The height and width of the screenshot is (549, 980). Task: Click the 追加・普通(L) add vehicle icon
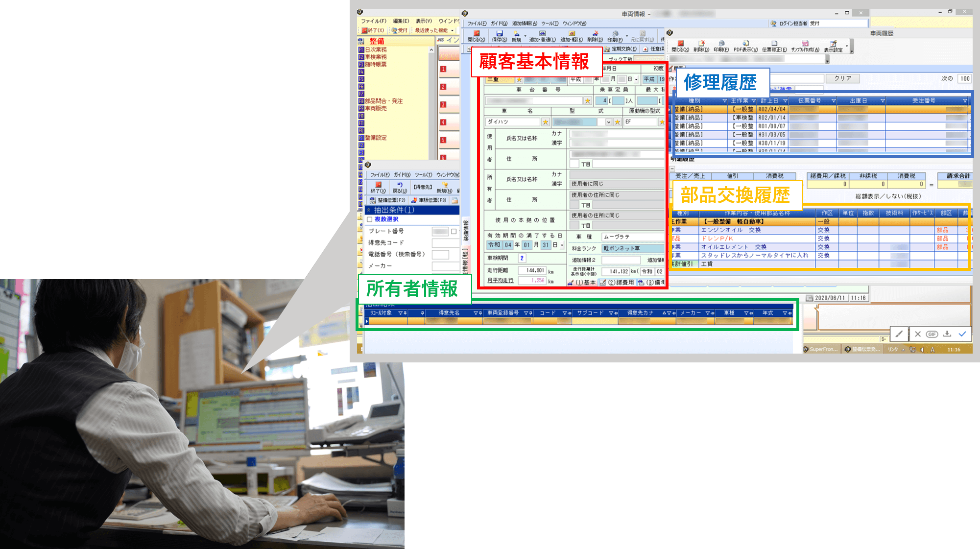(542, 37)
